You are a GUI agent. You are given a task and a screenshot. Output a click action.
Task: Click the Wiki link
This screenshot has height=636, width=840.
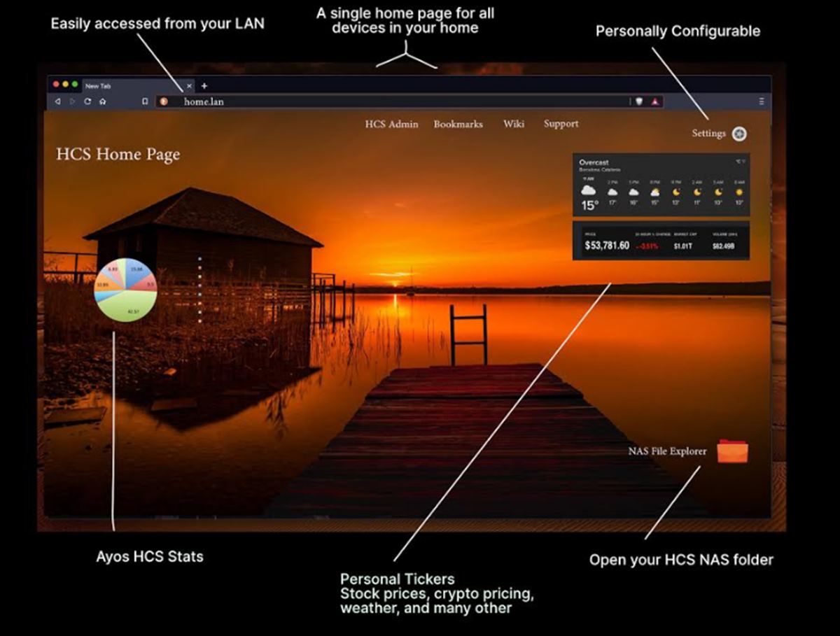coord(513,124)
